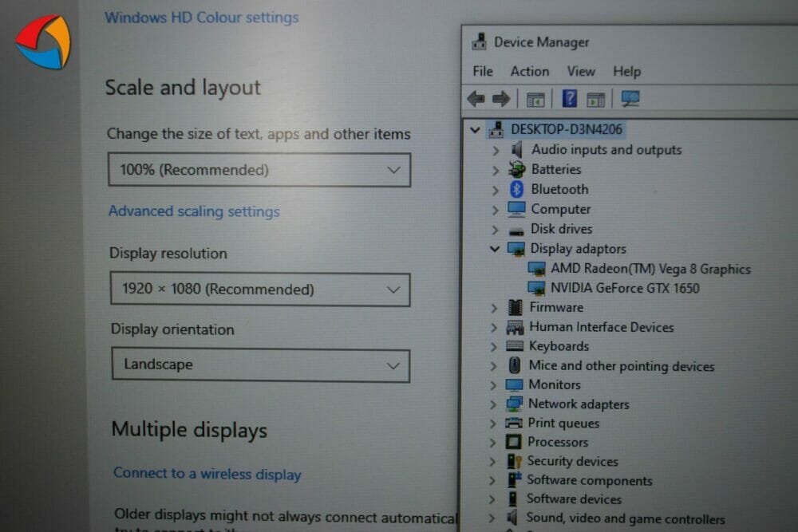Screen dimensions: 798x532
Task: Click the Display adaptors category icon
Action: (x=516, y=249)
